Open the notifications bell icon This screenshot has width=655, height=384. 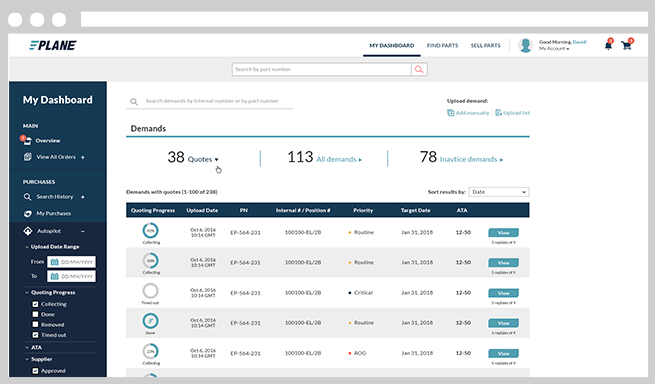pos(608,45)
